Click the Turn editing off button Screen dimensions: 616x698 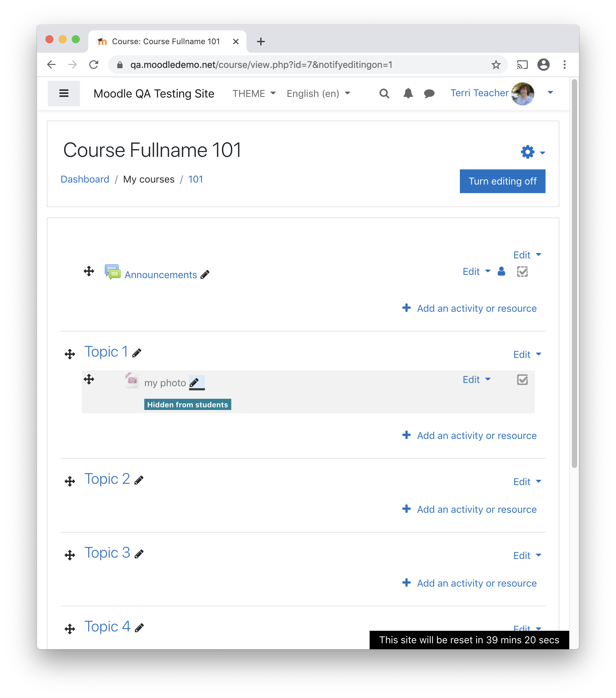[x=502, y=181]
